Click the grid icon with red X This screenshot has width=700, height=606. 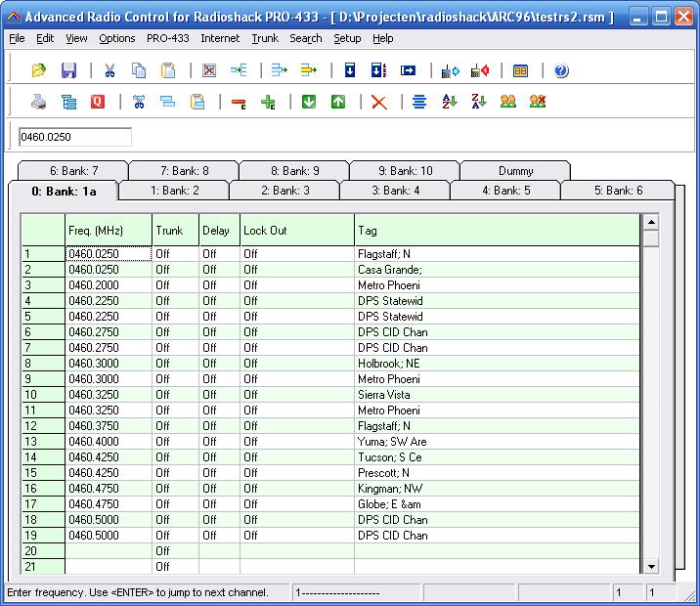pyautogui.click(x=209, y=70)
